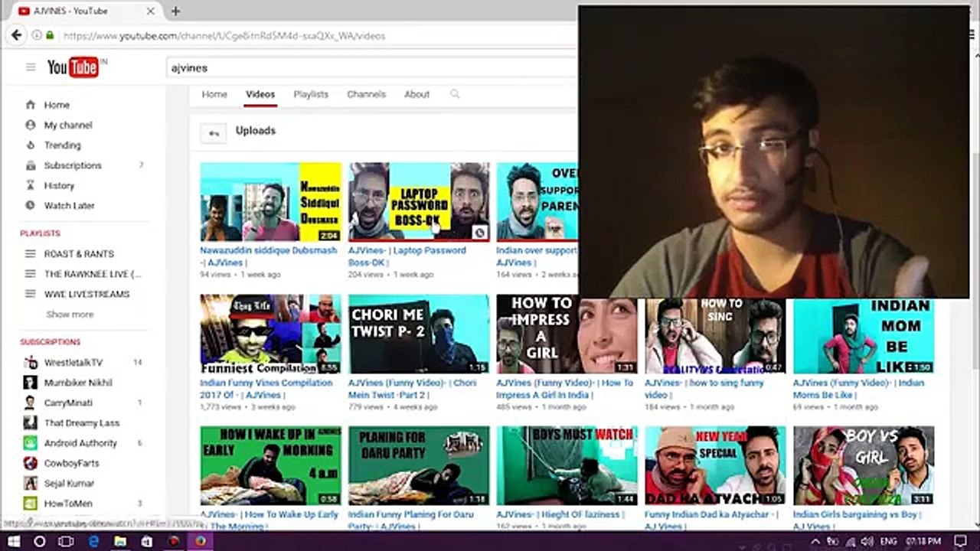This screenshot has width=980, height=551.
Task: Show hidden system tray icons
Action: point(817,541)
